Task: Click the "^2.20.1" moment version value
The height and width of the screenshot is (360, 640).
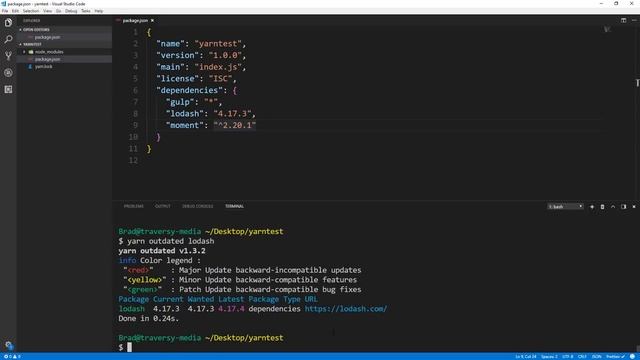Action: pos(235,125)
